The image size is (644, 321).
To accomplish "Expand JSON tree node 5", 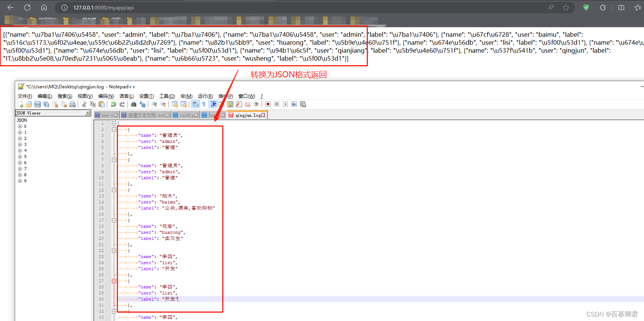I will point(20,157).
